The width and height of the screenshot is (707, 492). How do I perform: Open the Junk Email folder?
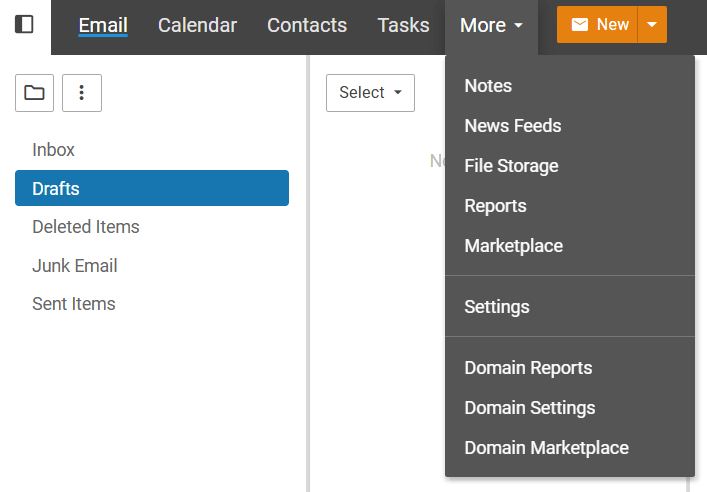click(x=75, y=266)
